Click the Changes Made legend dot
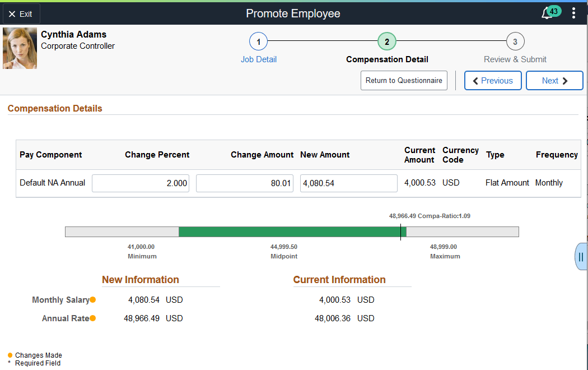This screenshot has height=370, width=588. click(10, 355)
